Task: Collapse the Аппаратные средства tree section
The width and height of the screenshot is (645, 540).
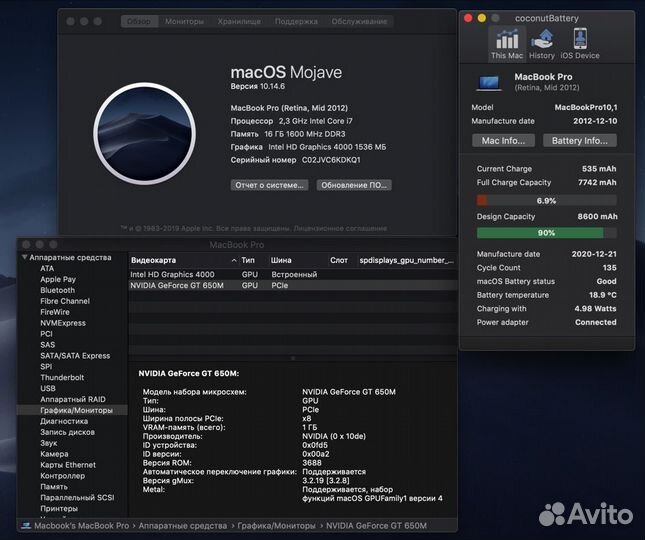Action: (24, 257)
